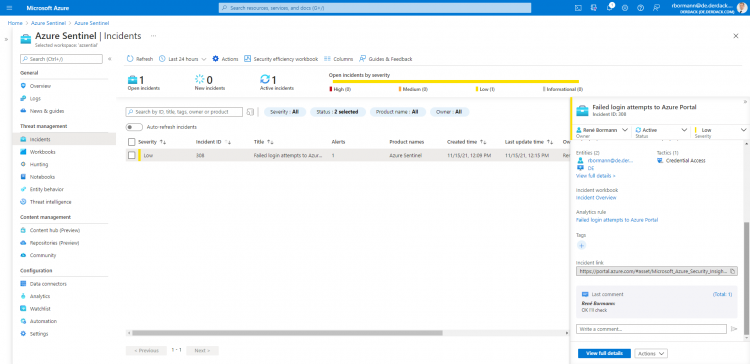Send comment with the arrow icon
The width and height of the screenshot is (750, 364).
[734, 329]
